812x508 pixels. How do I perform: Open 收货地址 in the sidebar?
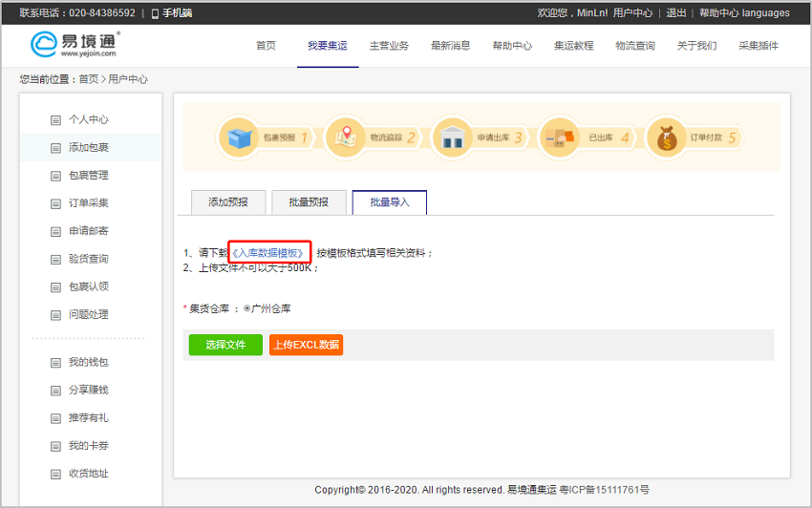88,474
